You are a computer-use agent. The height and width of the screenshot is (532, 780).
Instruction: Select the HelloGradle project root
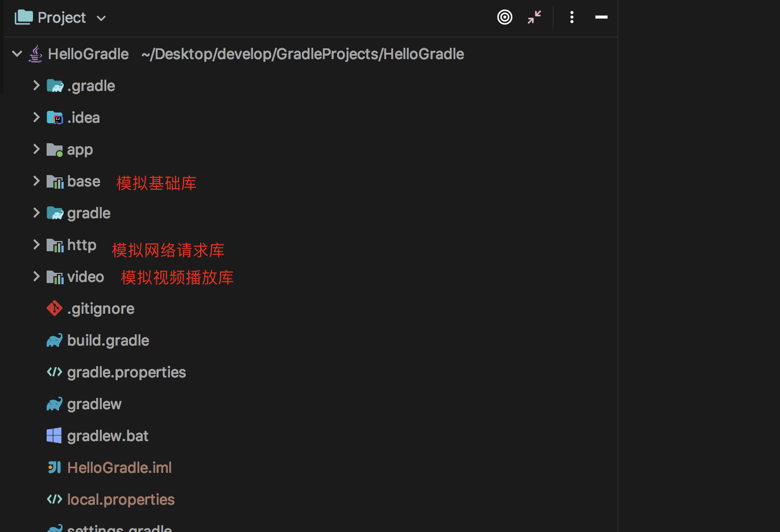pyautogui.click(x=88, y=54)
